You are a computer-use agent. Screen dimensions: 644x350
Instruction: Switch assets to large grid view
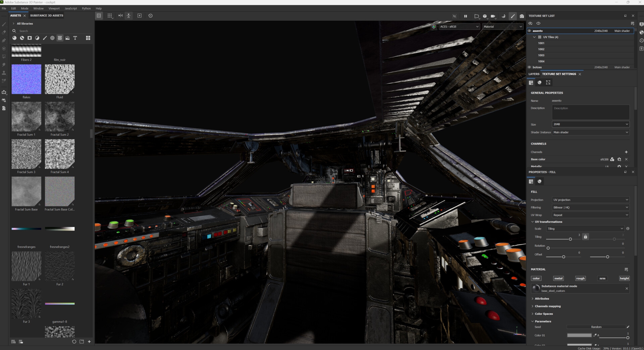(88, 38)
